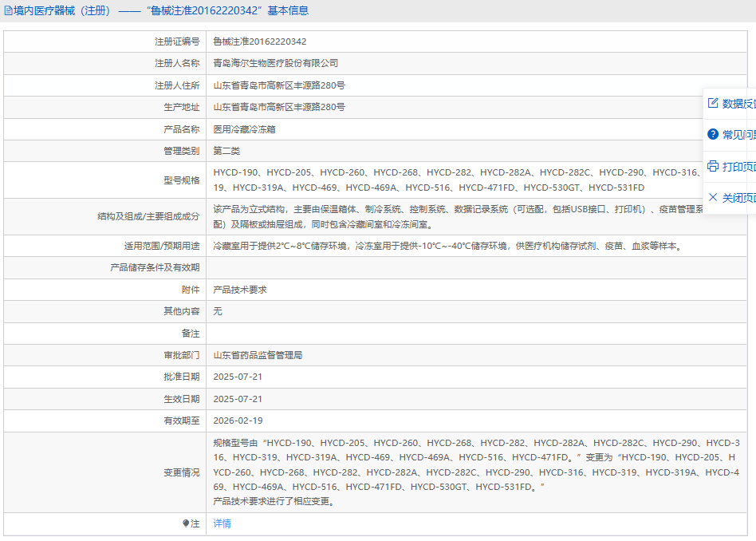Open the 常见问题 side menu entry
The width and height of the screenshot is (756, 541).
pos(738,135)
